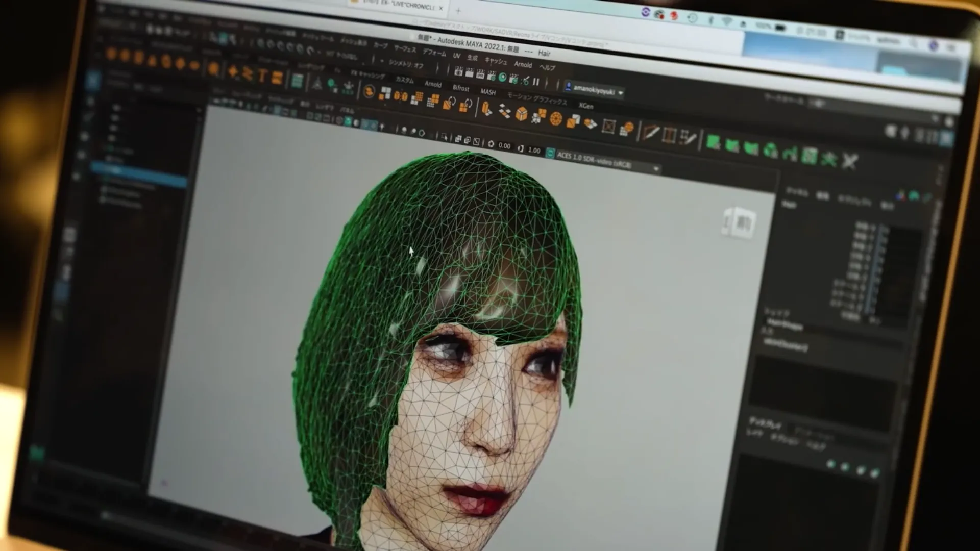Open the ACES 1.0 SDR-video view transform dropdown
Viewport: 980px width, 551px height.
pyautogui.click(x=656, y=168)
